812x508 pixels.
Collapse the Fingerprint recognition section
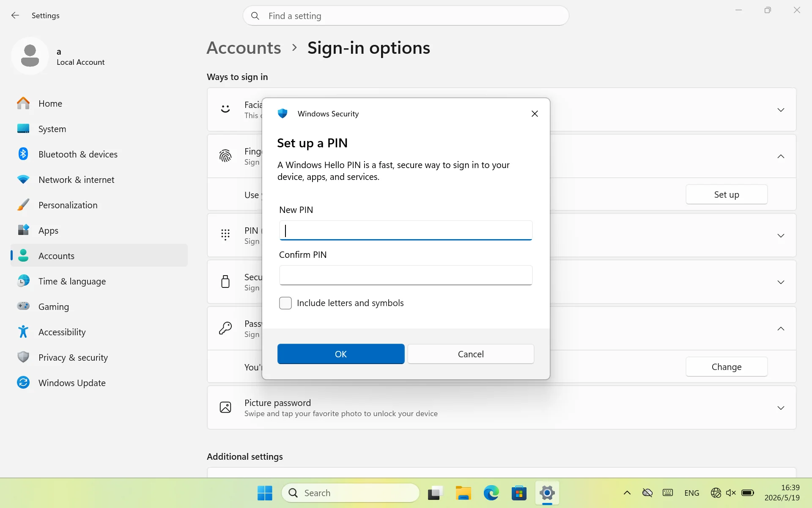[x=781, y=156]
